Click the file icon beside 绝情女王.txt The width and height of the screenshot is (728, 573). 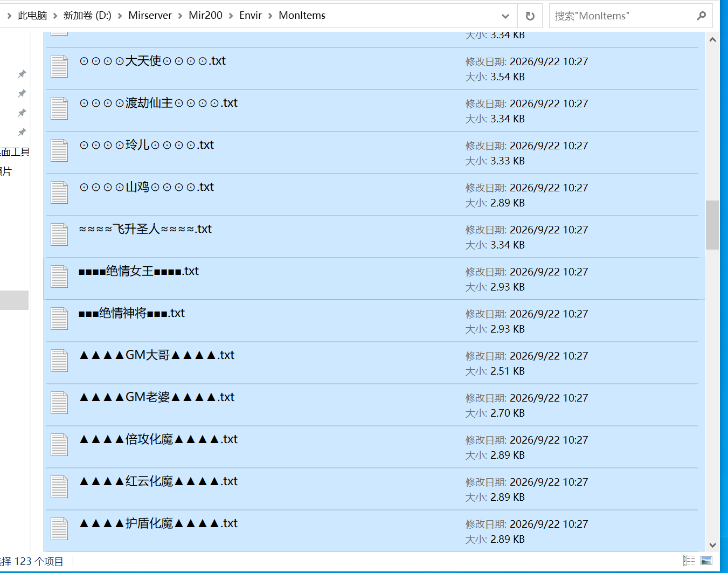[59, 277]
